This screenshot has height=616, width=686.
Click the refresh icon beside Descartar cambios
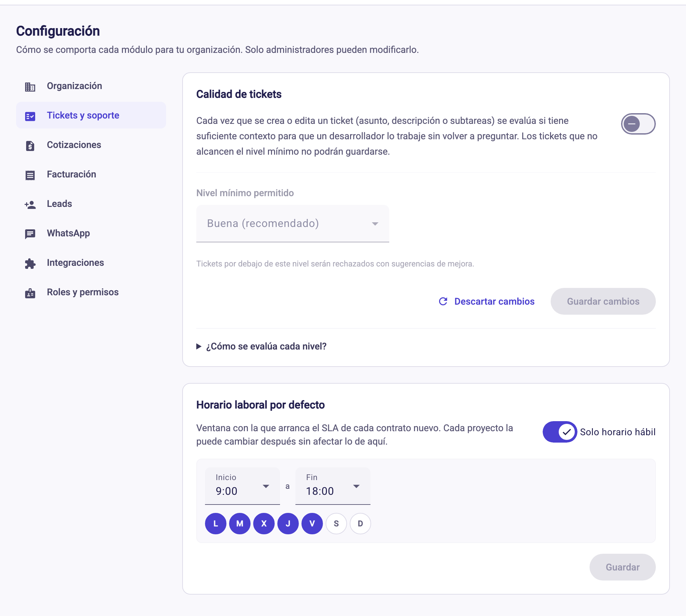(443, 301)
